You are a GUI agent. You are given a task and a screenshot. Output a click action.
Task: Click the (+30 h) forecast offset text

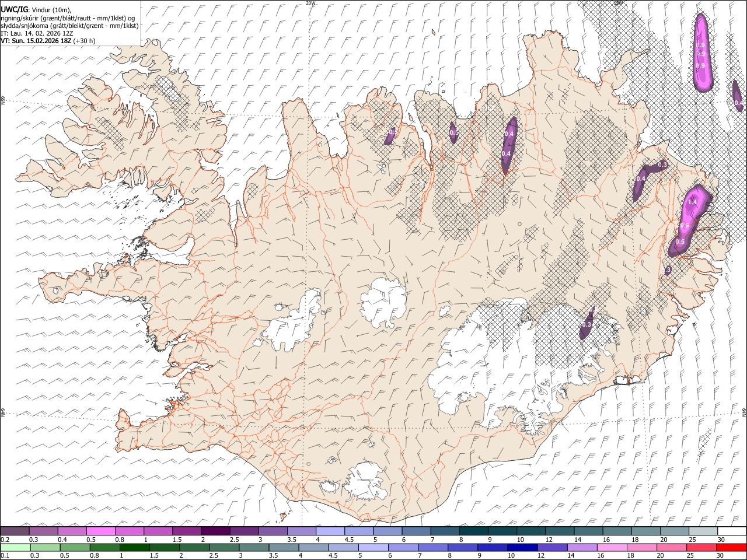[x=85, y=41]
